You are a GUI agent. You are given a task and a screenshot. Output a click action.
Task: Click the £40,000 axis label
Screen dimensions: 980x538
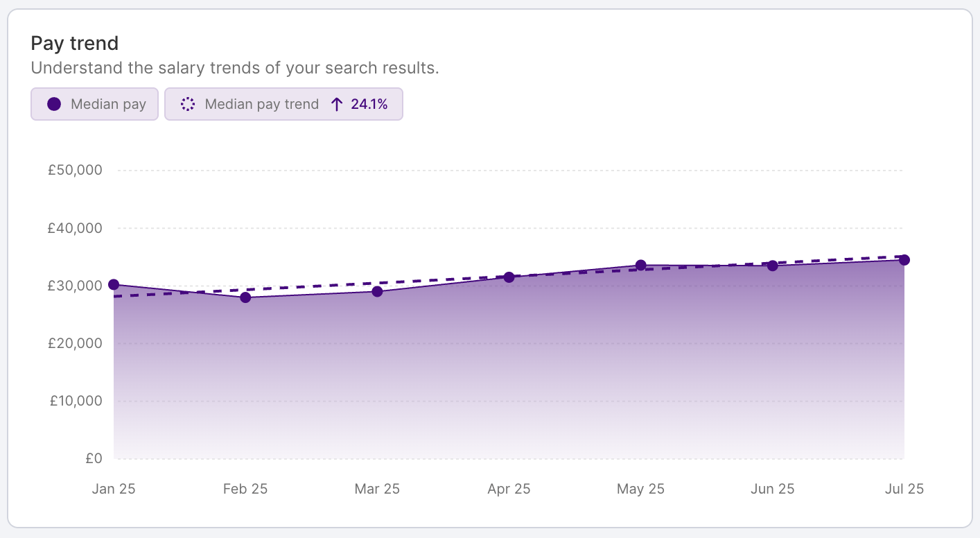(76, 228)
